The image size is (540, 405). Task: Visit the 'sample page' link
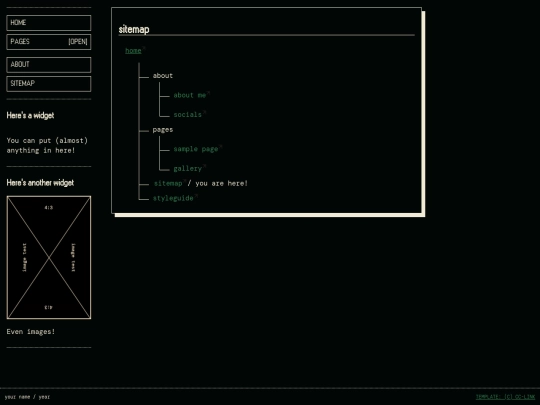[196, 149]
